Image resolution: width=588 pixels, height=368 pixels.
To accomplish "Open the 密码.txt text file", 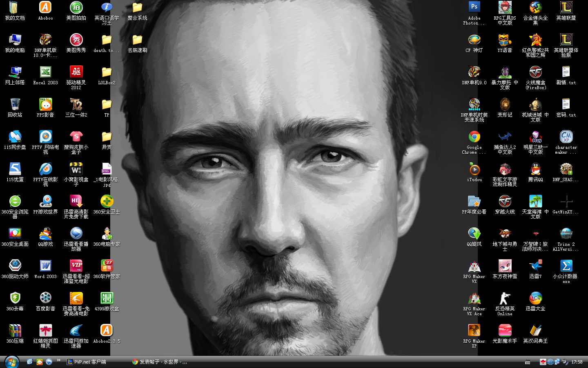I will pyautogui.click(x=566, y=108).
